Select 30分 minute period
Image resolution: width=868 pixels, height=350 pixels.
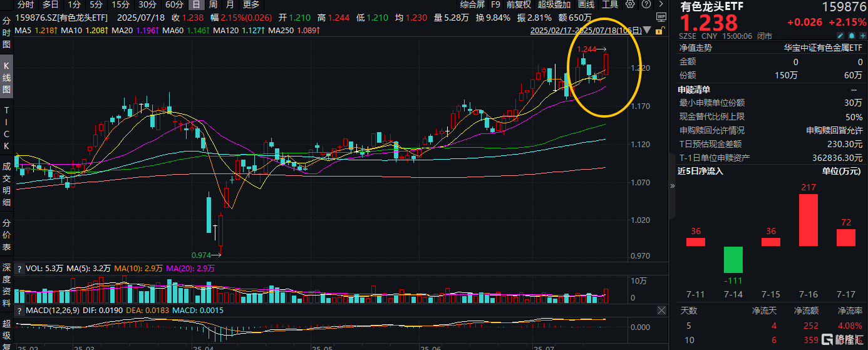(x=147, y=4)
